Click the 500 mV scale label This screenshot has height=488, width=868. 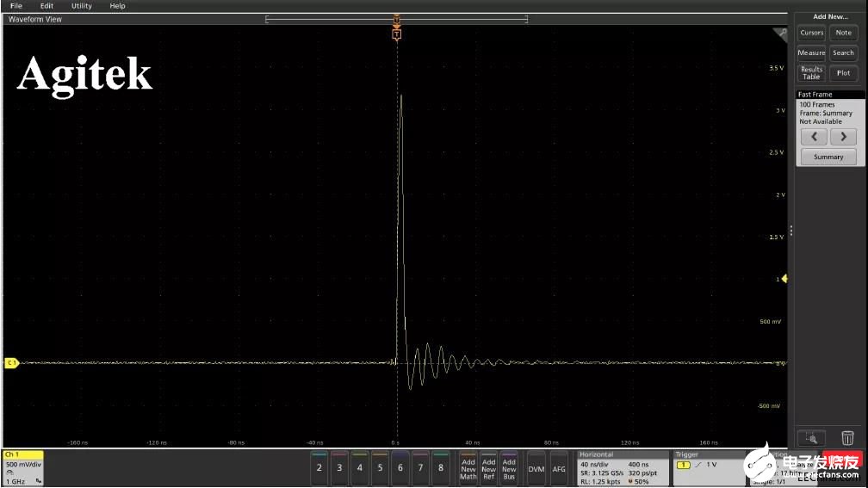(770, 322)
